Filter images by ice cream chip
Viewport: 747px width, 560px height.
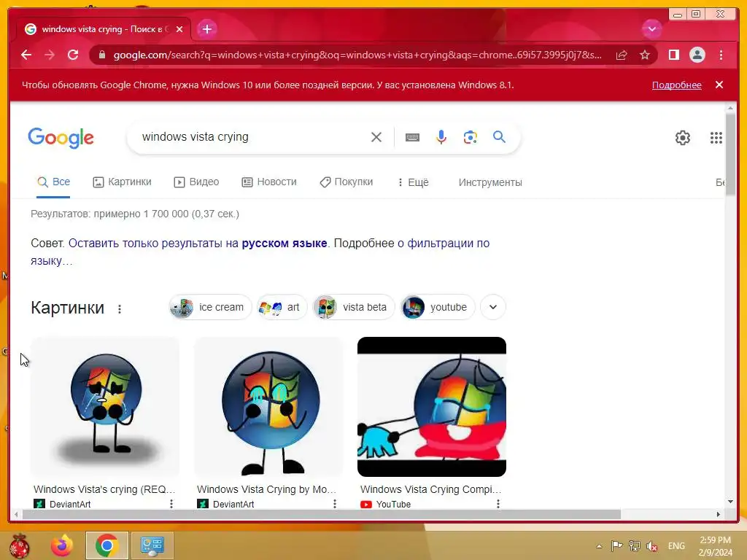[210, 307]
